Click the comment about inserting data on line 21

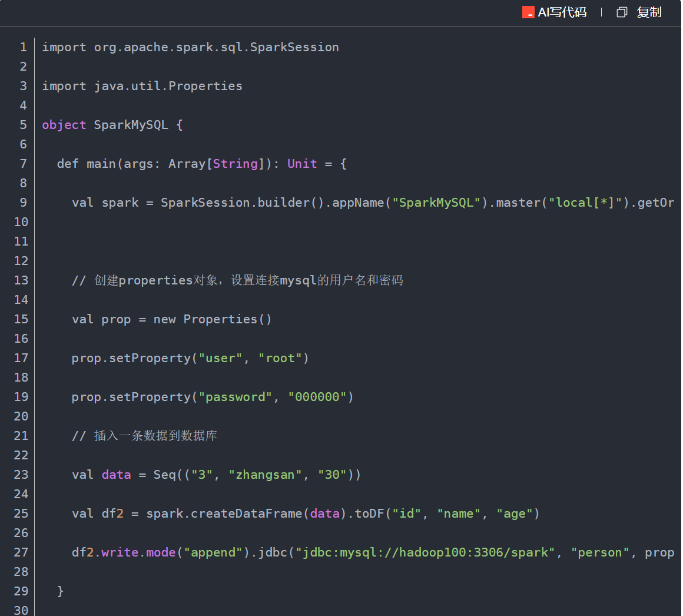[x=144, y=436]
